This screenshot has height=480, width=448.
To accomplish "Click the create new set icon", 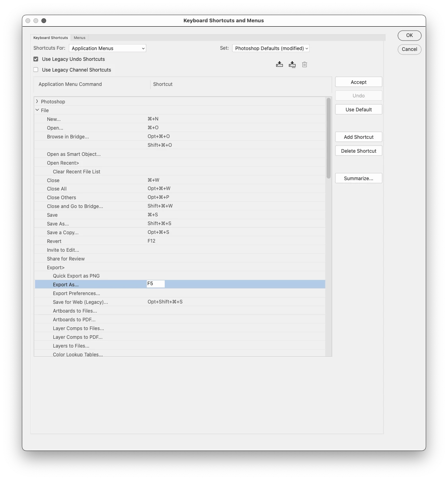I will point(292,64).
